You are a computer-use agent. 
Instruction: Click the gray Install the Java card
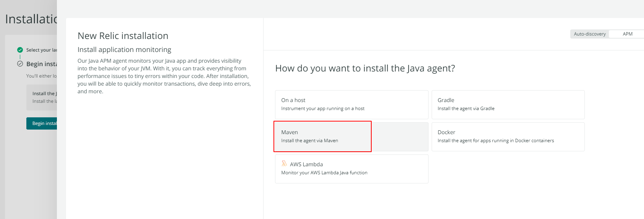coord(42,97)
